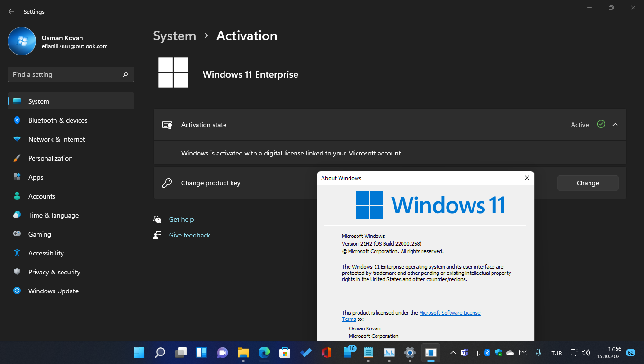Click the Windows 11 Enterprise heading

coord(250,74)
